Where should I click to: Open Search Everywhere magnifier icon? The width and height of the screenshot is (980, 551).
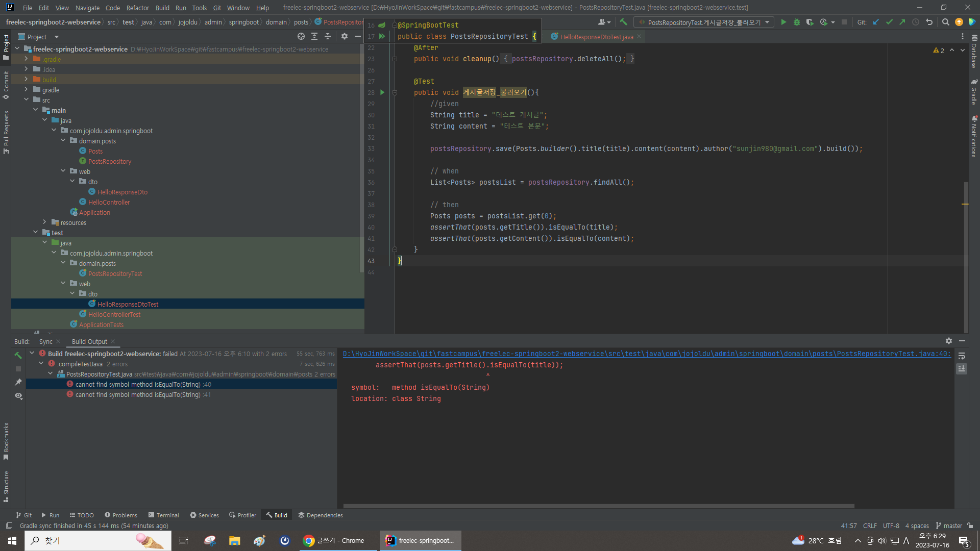click(945, 22)
